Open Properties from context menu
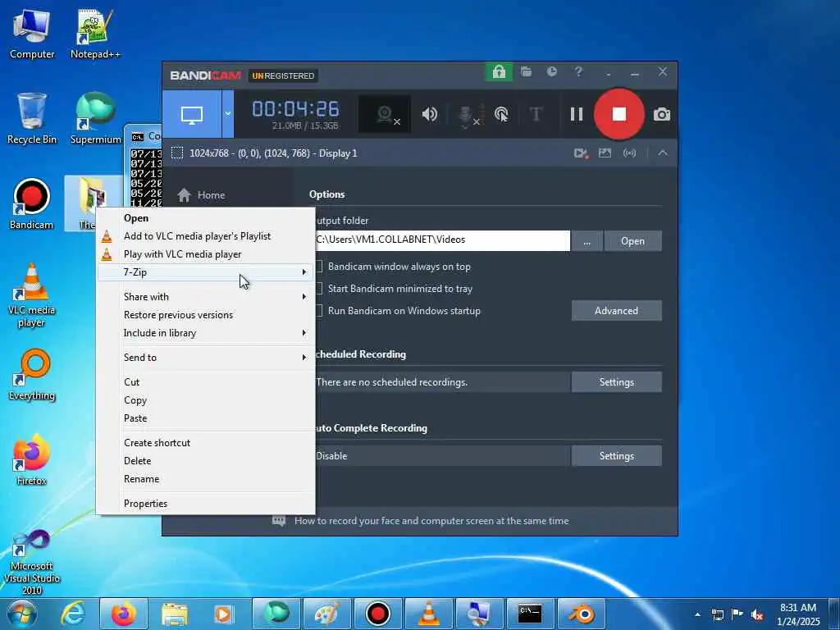Screen dimensions: 840x630 206,504
